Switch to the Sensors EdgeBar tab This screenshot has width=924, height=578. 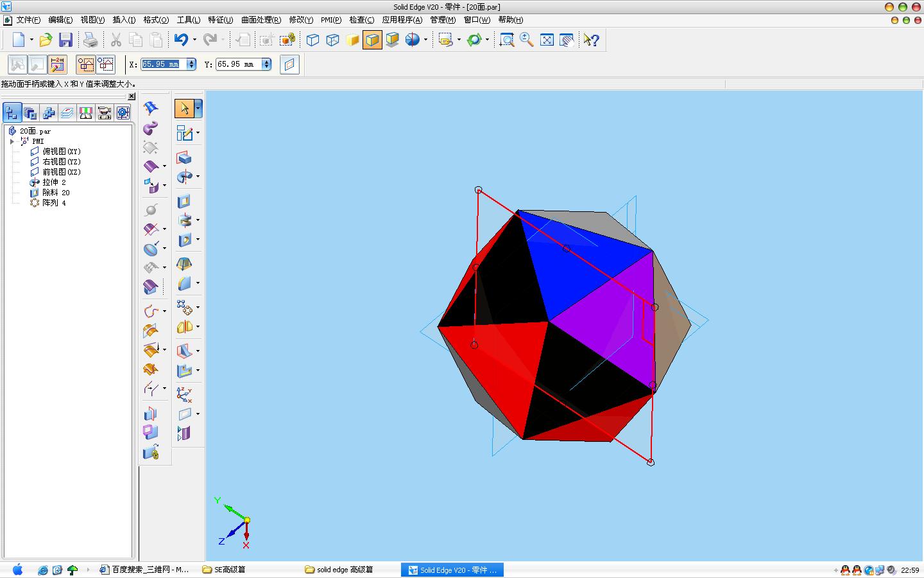click(x=85, y=113)
